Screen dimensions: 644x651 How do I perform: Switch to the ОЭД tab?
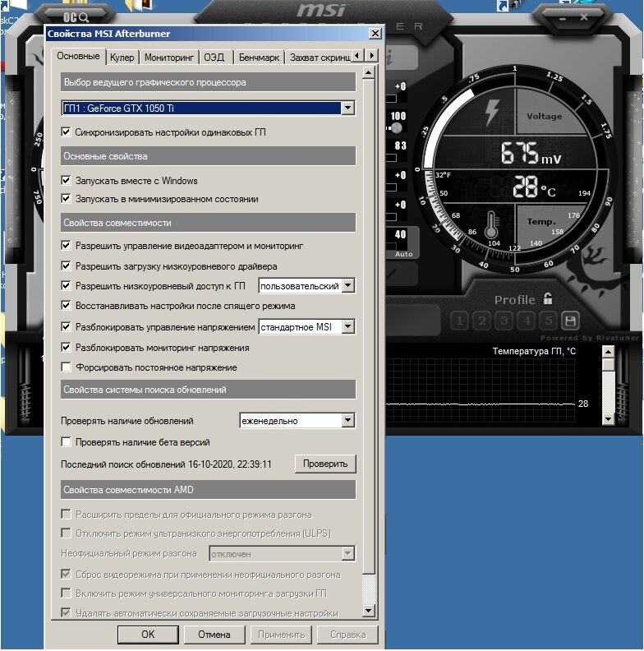pos(214,58)
